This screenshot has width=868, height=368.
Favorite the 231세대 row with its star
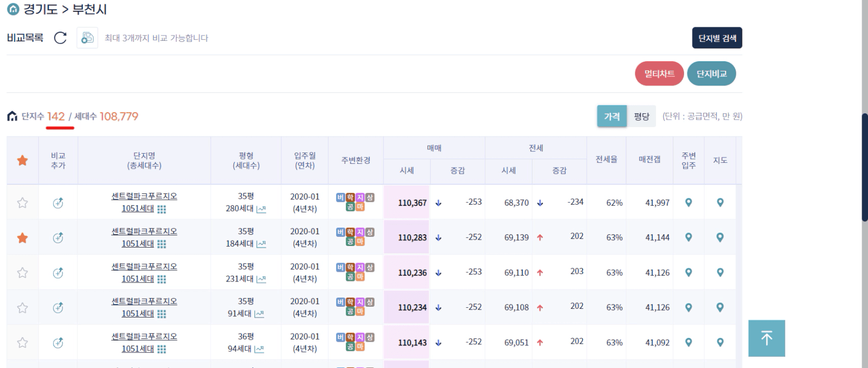tap(23, 272)
